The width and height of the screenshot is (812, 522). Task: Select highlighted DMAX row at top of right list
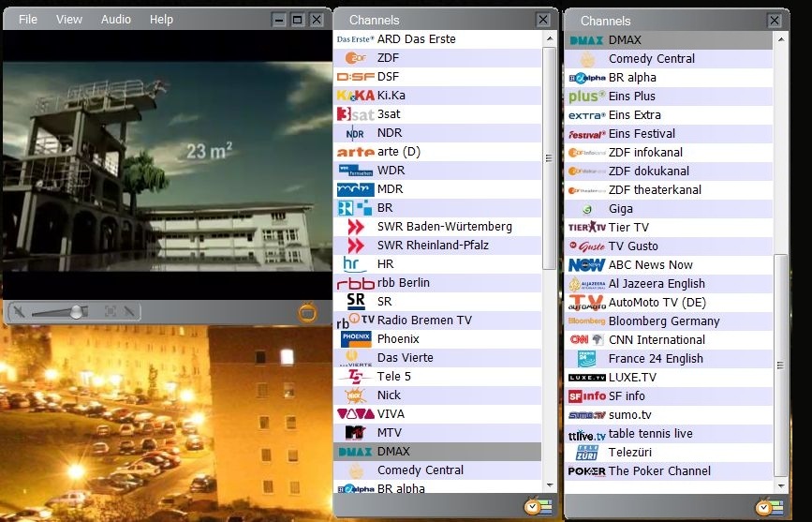(x=669, y=40)
